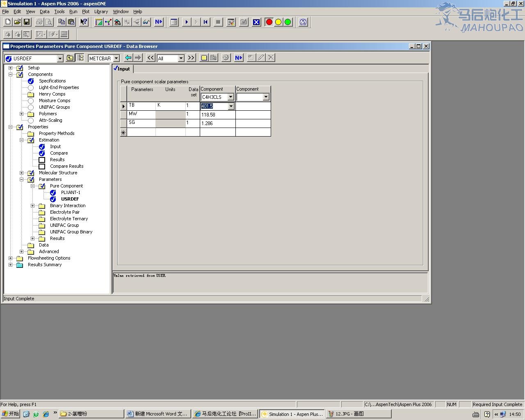Click the green circle indicator button
Screen dimensions: 525x420
288,22
